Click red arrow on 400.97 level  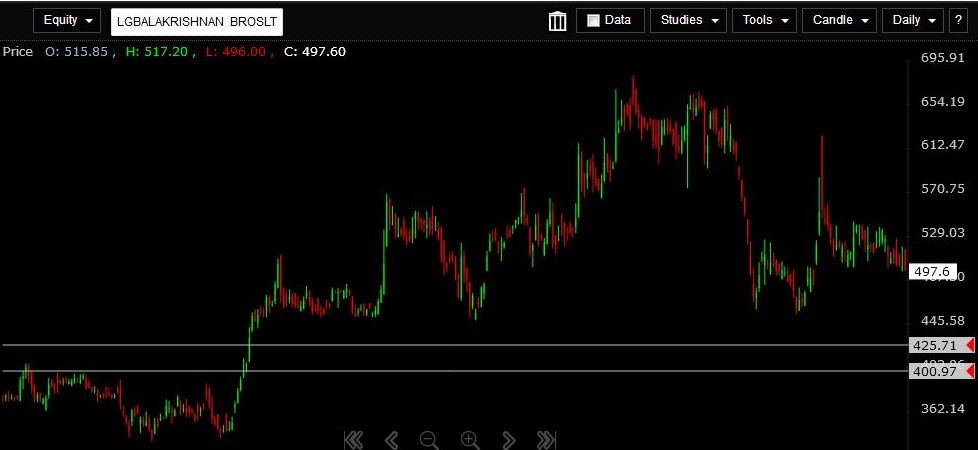pos(969,371)
